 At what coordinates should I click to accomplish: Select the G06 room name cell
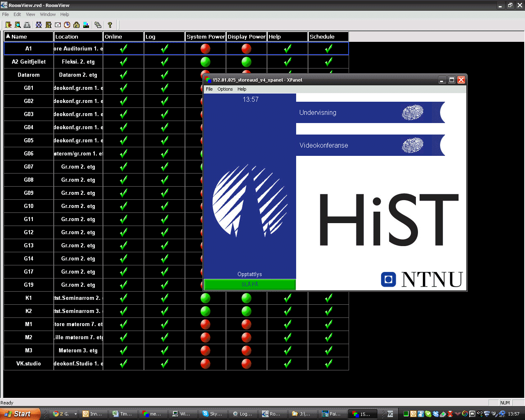point(29,153)
